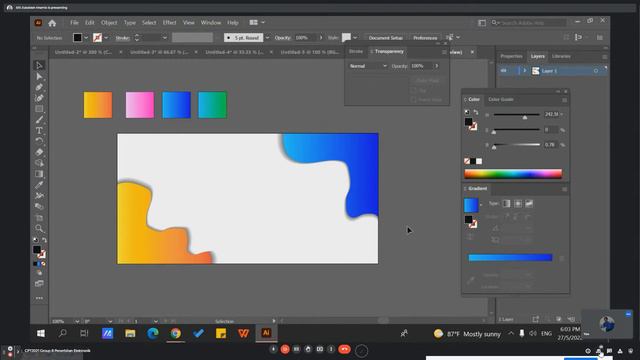The height and width of the screenshot is (360, 640).
Task: Switch to the Stroke panel tab
Action: pyautogui.click(x=356, y=51)
